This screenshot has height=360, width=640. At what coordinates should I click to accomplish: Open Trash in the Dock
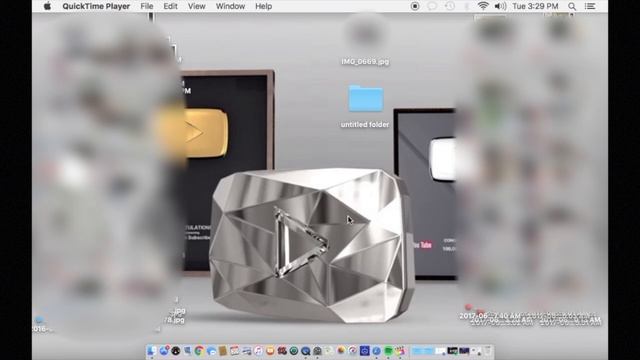[x=487, y=351]
